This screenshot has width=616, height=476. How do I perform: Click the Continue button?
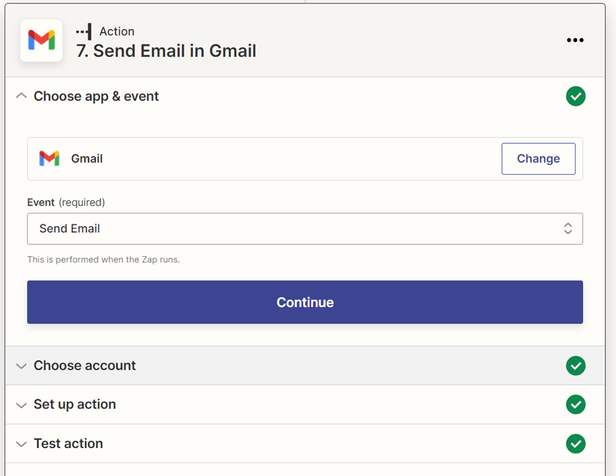click(x=305, y=302)
